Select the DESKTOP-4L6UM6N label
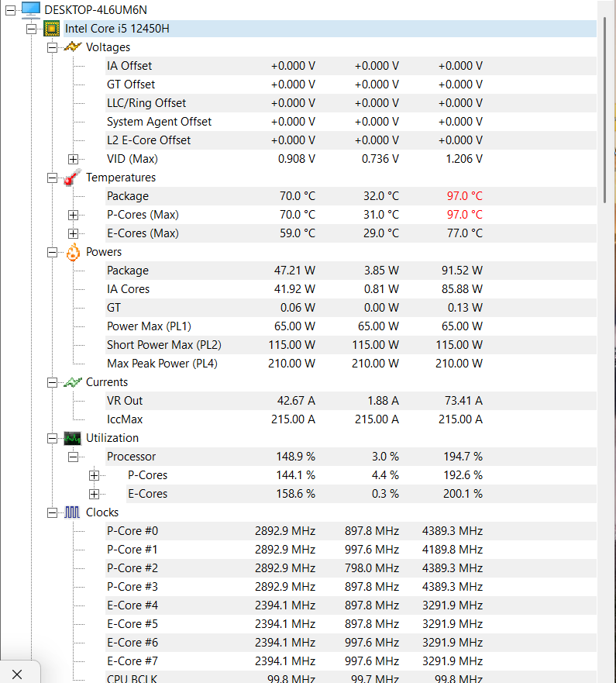 coord(95,9)
